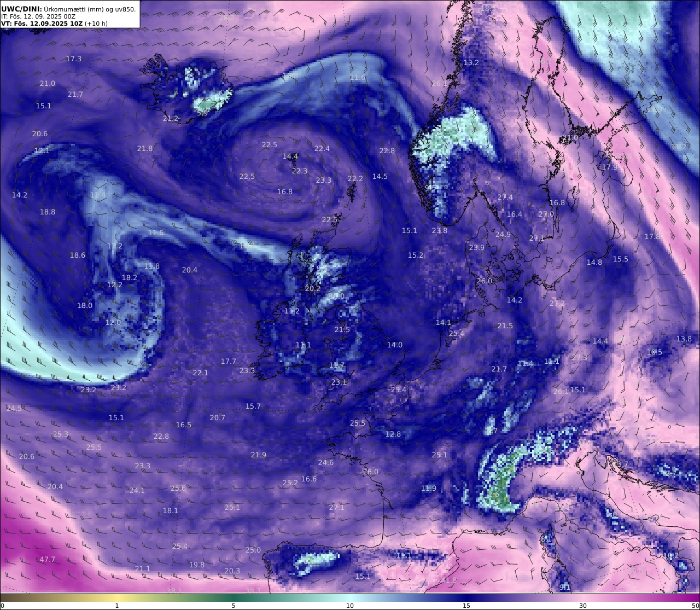The image size is (700, 610).
Task: Click the map value 21.8
Action: coord(145,148)
